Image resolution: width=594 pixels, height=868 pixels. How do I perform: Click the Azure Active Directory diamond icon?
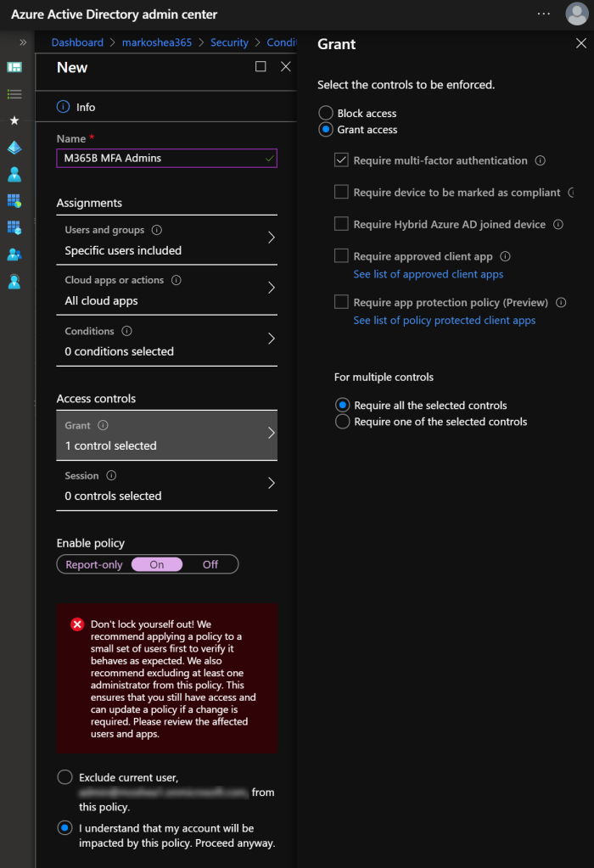(14, 148)
